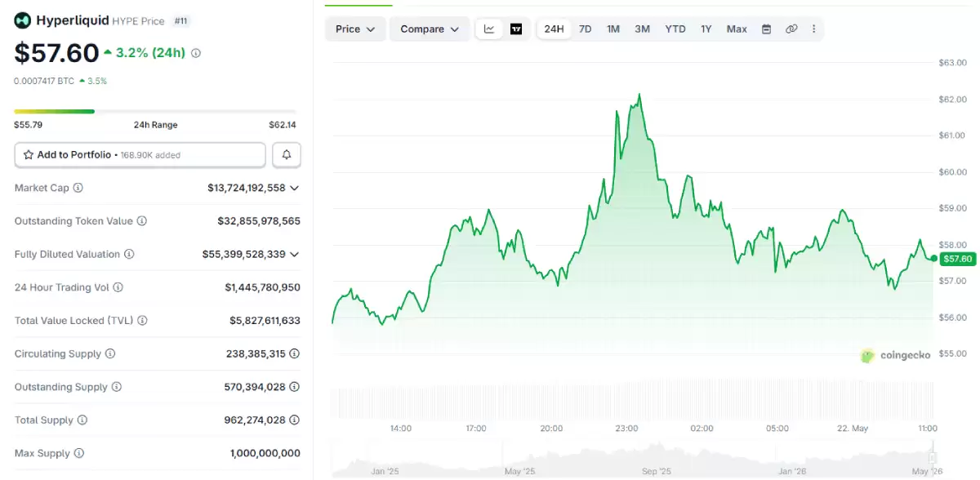The width and height of the screenshot is (980, 480).
Task: Open the Compare dropdown
Action: [430, 29]
